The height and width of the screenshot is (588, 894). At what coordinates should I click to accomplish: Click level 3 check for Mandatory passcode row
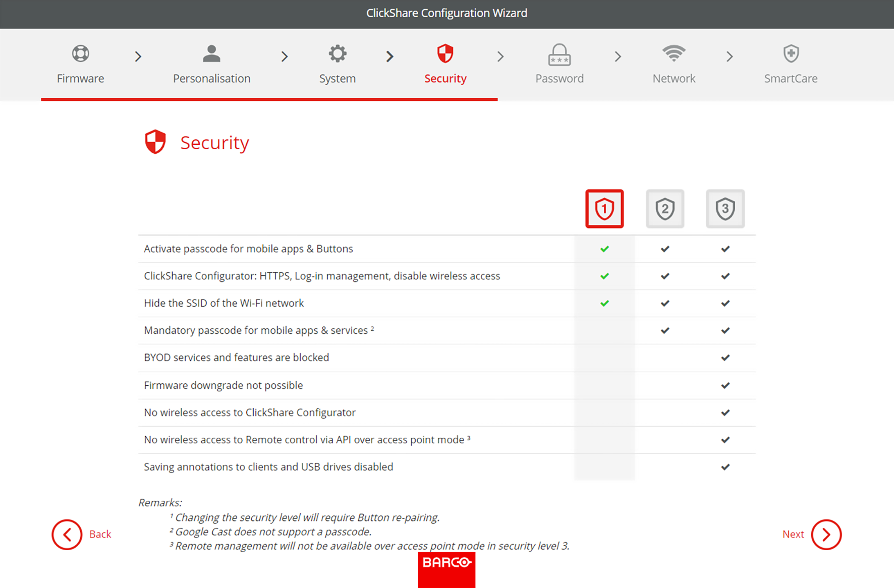[x=725, y=330]
